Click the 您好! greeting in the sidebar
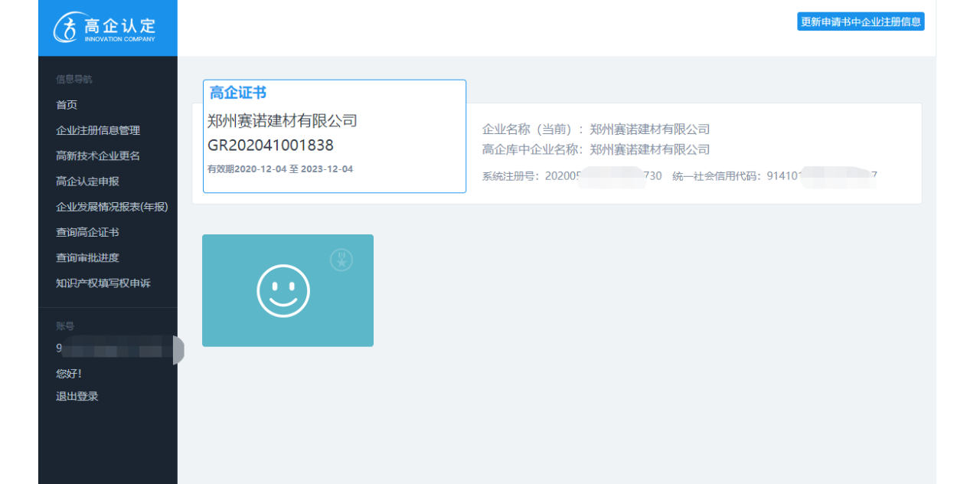The image size is (980, 484). pyautogui.click(x=69, y=374)
